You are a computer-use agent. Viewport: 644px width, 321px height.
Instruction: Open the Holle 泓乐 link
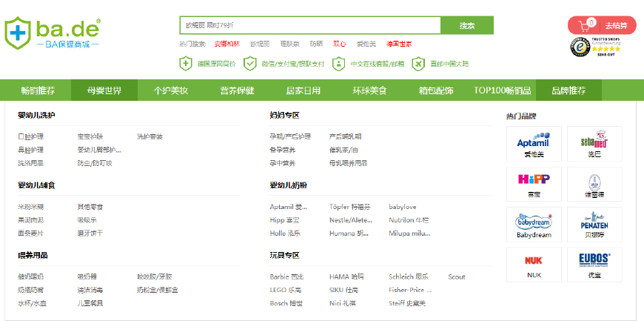coord(285,234)
